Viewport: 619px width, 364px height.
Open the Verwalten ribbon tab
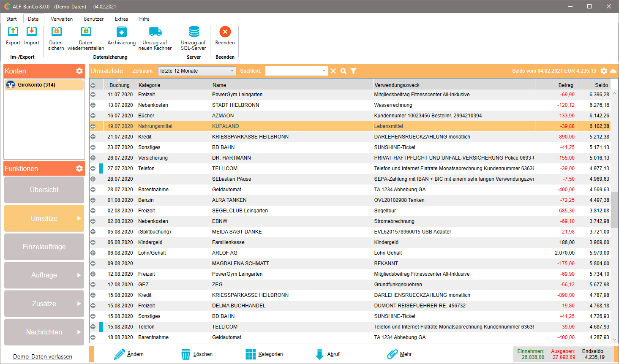[62, 19]
